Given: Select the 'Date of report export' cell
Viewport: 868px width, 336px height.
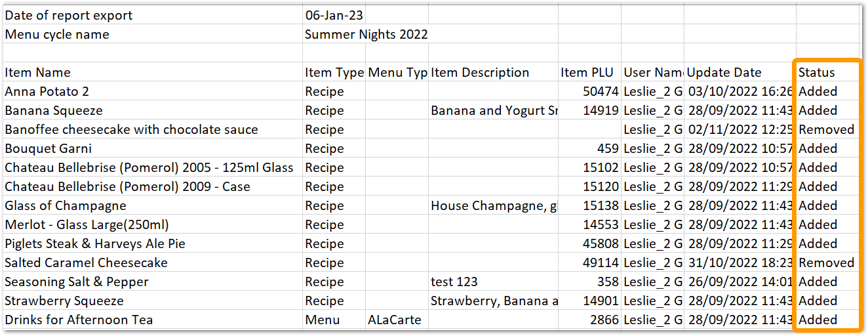Looking at the screenshot, I should 152,15.
